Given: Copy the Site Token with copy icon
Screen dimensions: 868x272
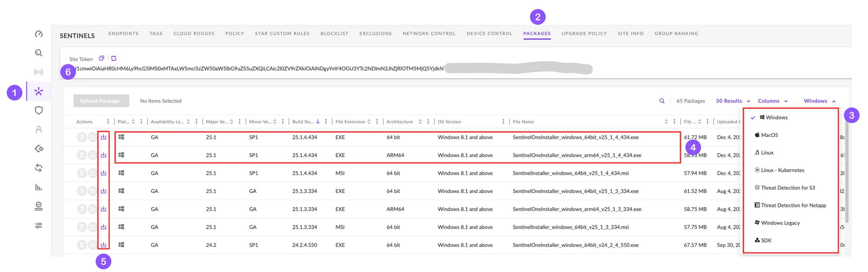Looking at the screenshot, I should (101, 58).
